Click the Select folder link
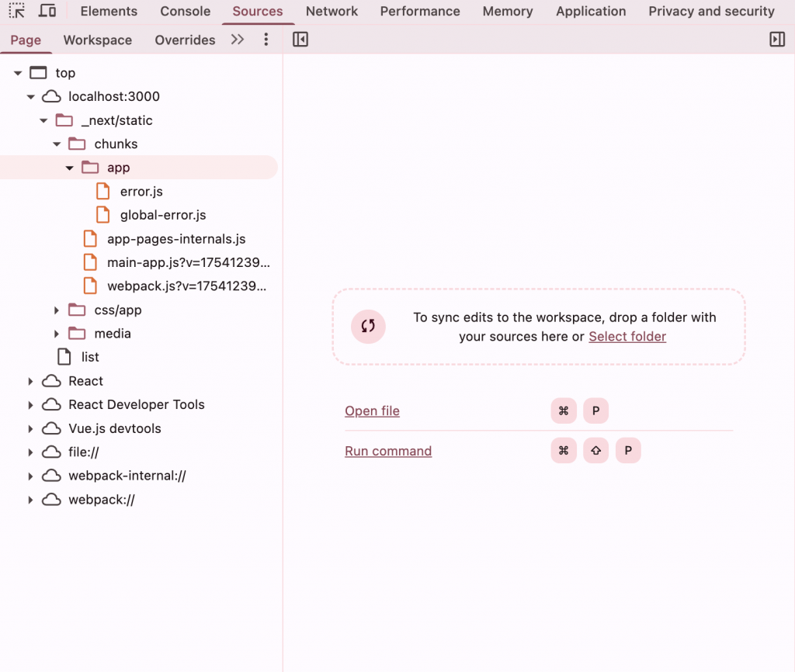The image size is (795, 672). click(x=627, y=337)
